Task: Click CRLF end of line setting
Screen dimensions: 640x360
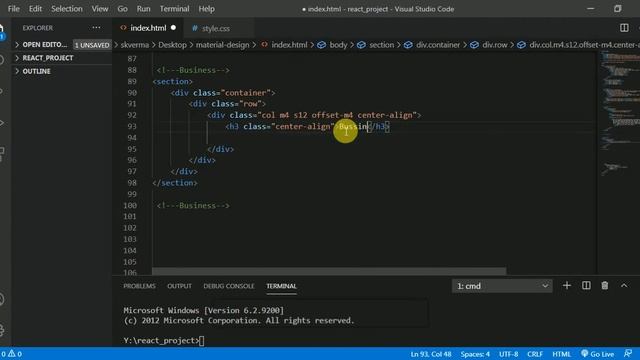Action: tap(535, 354)
